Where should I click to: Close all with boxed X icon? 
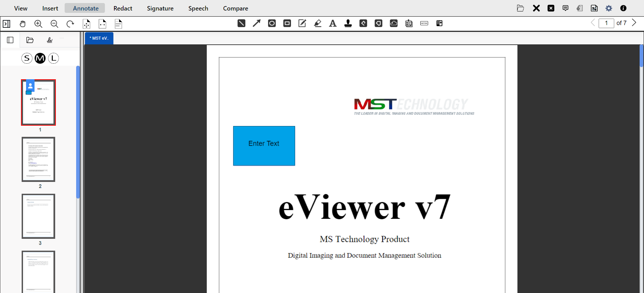point(551,8)
